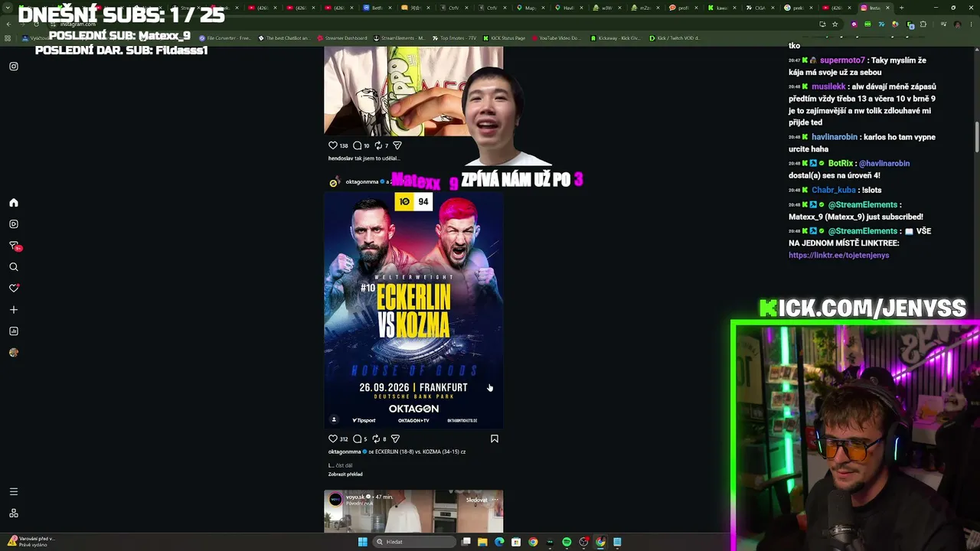Open the StreamElements bookmark

point(399,37)
